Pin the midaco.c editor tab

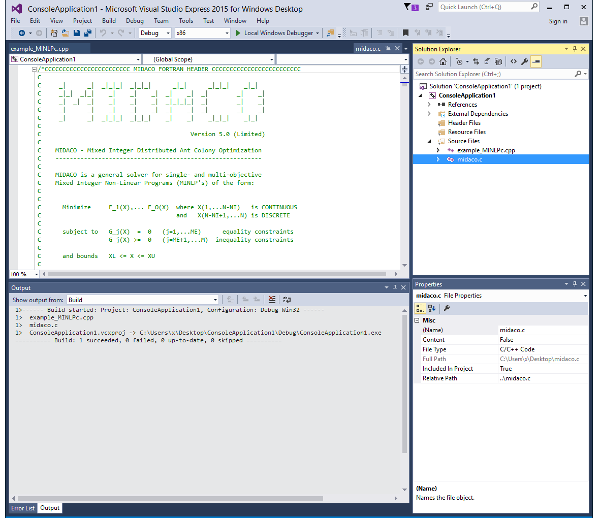coord(388,48)
